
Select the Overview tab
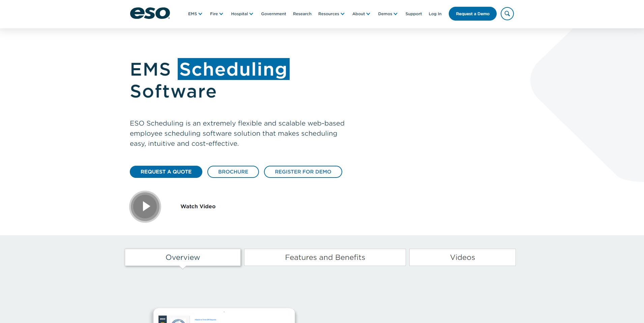pyautogui.click(x=183, y=258)
